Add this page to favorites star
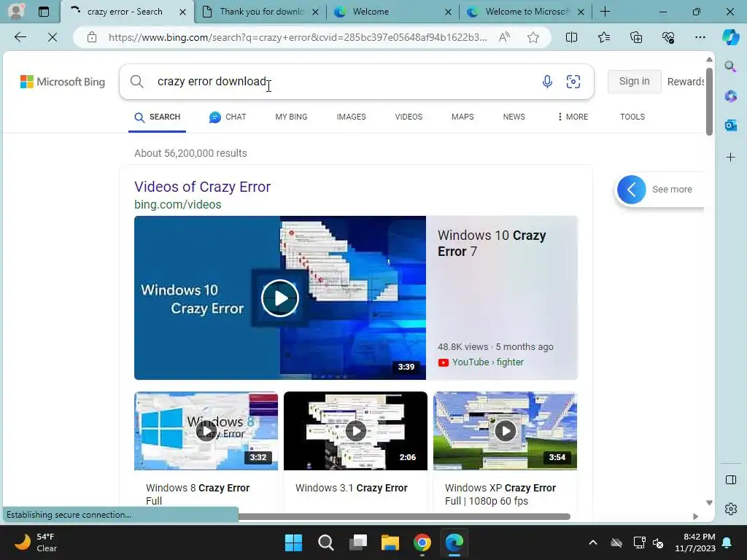 click(x=533, y=37)
